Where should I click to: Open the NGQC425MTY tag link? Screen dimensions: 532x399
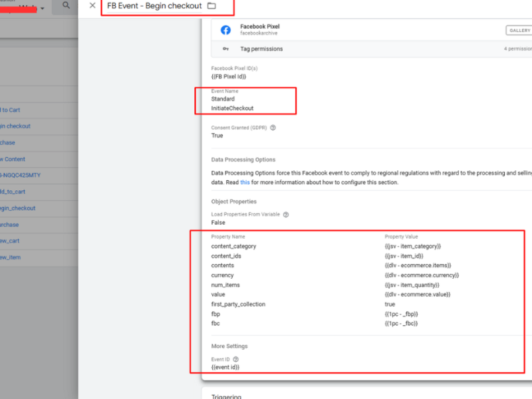[x=21, y=176]
